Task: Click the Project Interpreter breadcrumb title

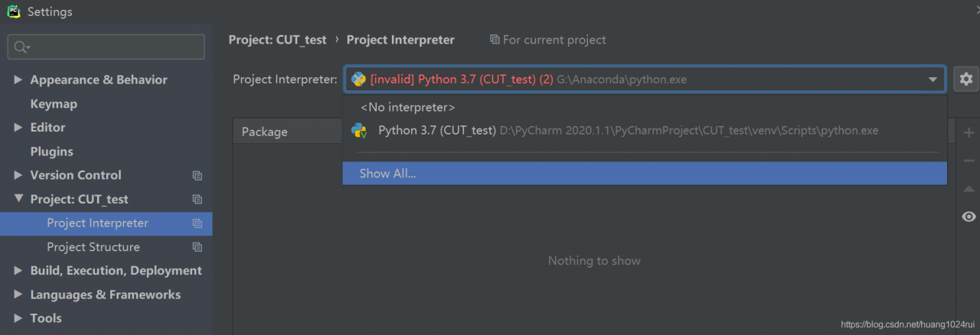Action: pos(400,40)
